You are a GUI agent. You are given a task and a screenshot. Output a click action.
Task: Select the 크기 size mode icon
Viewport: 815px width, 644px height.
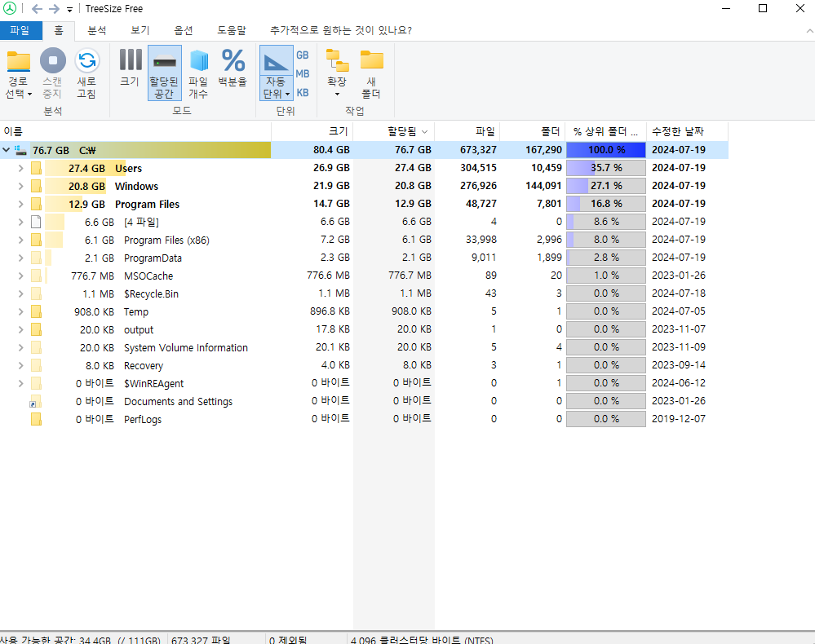(130, 61)
